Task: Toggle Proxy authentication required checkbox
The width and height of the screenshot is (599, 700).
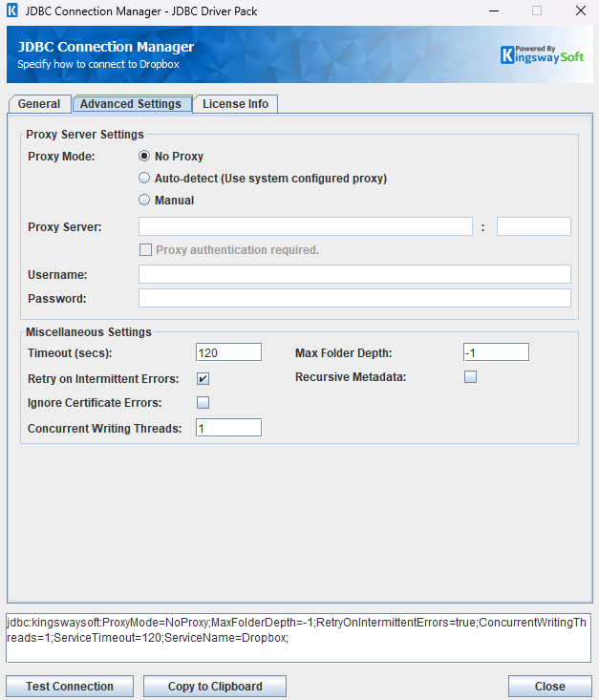Action: pyautogui.click(x=145, y=249)
